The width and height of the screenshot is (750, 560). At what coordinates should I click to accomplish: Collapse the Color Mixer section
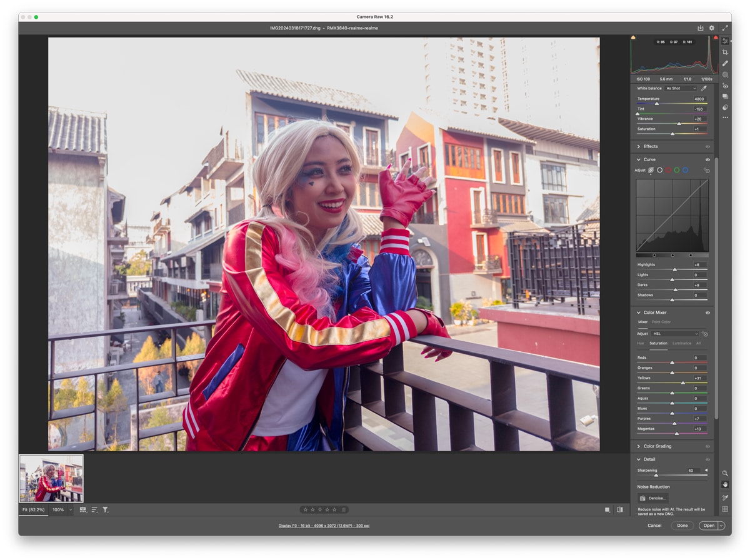pos(638,312)
